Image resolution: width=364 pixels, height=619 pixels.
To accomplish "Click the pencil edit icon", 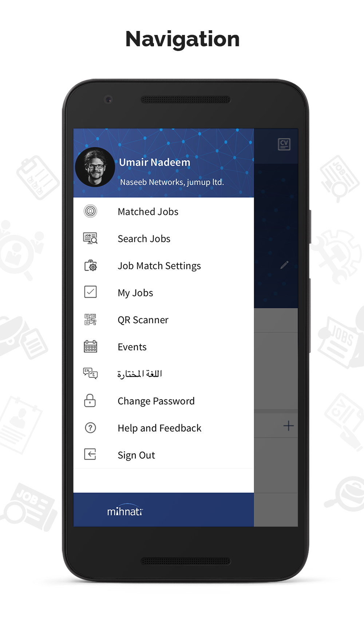I will click(284, 265).
